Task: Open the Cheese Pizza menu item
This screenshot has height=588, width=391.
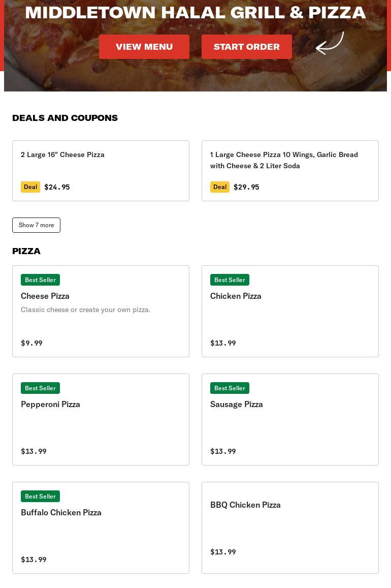Action: (x=101, y=311)
